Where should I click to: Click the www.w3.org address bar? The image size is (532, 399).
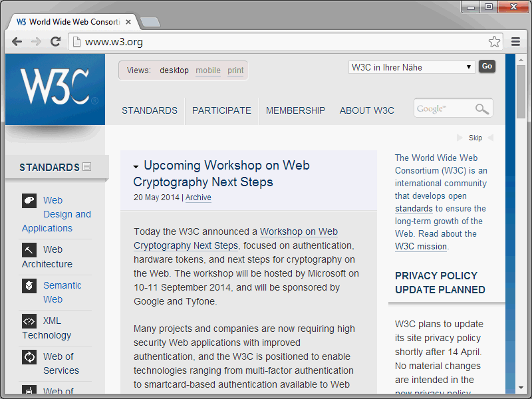pos(286,42)
